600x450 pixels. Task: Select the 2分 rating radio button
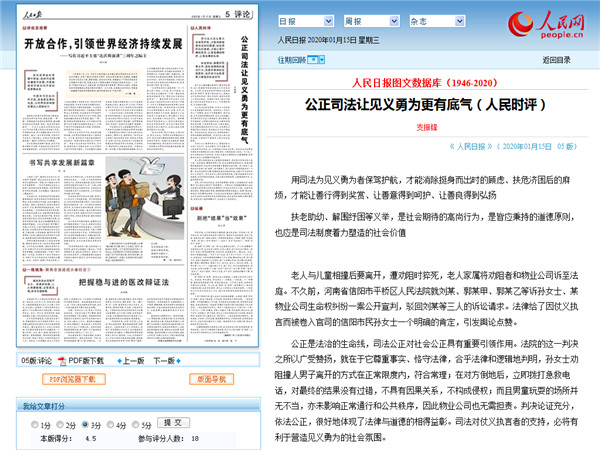[x=60, y=424]
